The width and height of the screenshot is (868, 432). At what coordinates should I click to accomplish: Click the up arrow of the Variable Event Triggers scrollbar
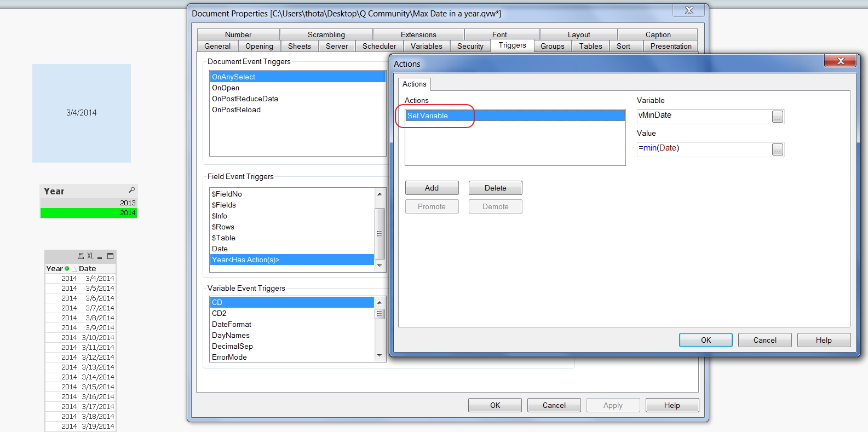point(380,302)
